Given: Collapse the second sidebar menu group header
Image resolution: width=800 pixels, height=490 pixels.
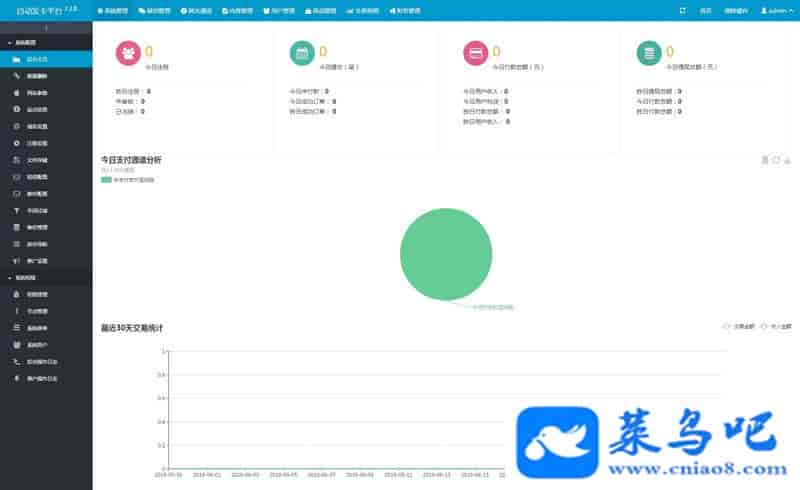Looking at the screenshot, I should (46, 278).
